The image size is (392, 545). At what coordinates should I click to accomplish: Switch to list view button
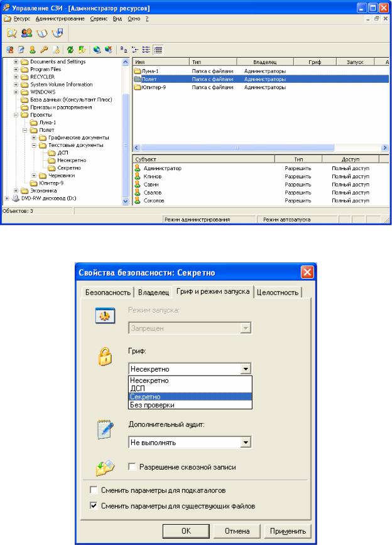click(x=146, y=50)
